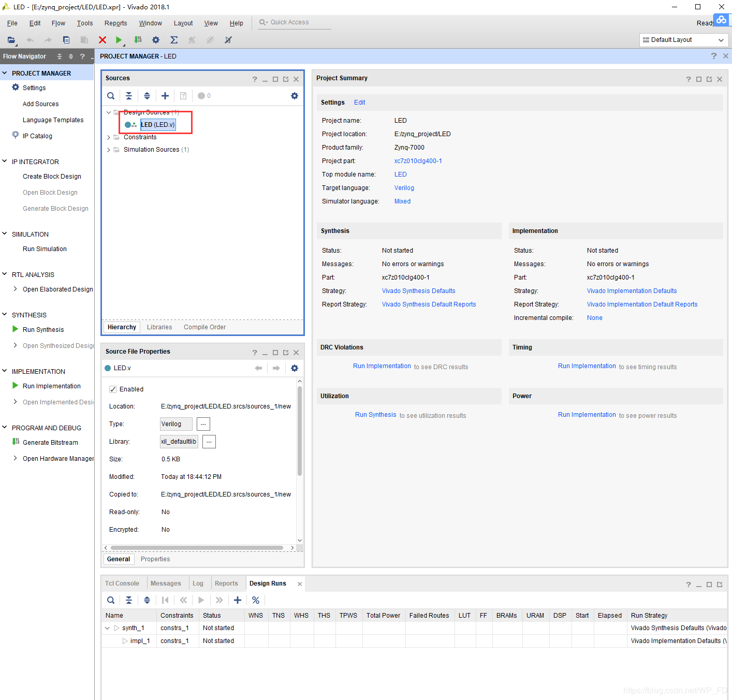Click the Quick Access search field
Viewport: 732px width, 700px height.
click(x=295, y=22)
